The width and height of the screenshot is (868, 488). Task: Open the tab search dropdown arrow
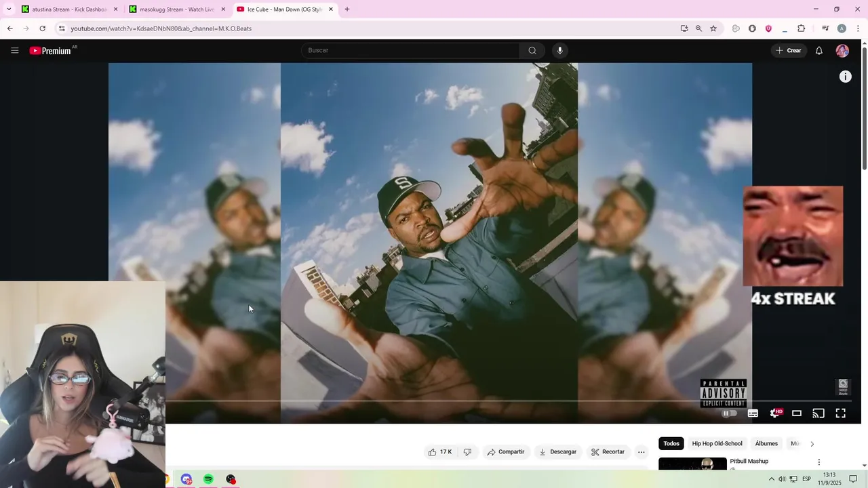tap(9, 9)
